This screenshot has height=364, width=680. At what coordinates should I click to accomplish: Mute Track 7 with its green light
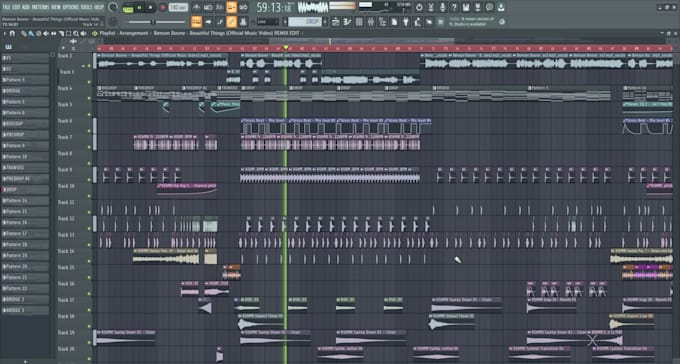pos(90,147)
